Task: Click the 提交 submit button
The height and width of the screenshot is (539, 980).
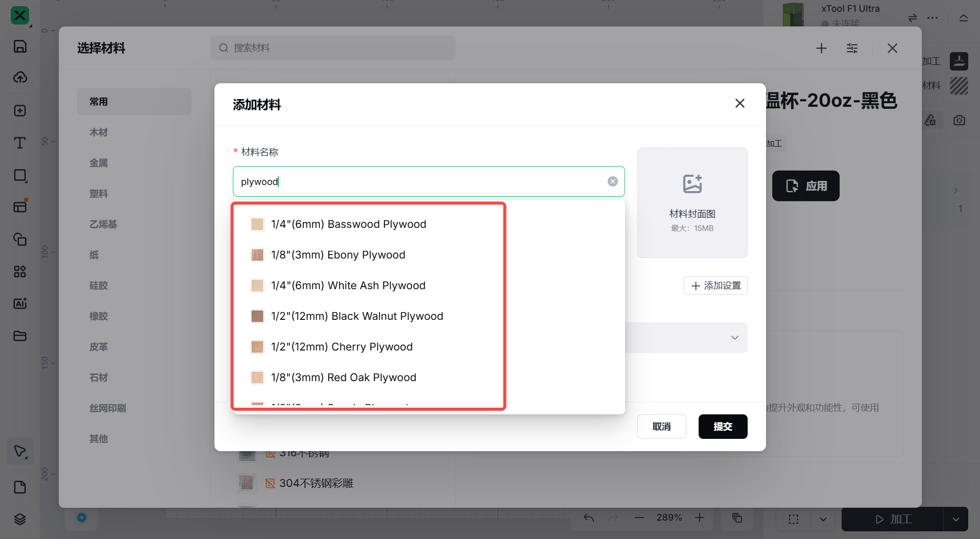Action: (x=723, y=427)
